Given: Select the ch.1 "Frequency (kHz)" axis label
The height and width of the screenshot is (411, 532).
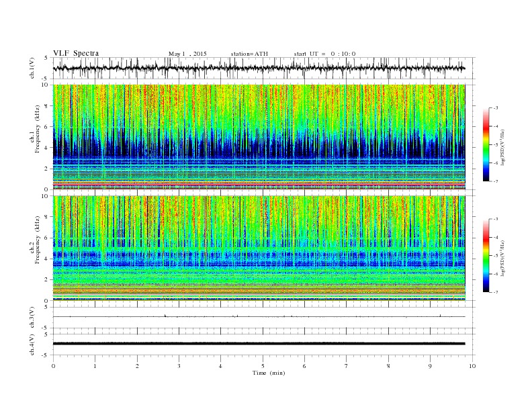Looking at the screenshot, I should point(38,129).
